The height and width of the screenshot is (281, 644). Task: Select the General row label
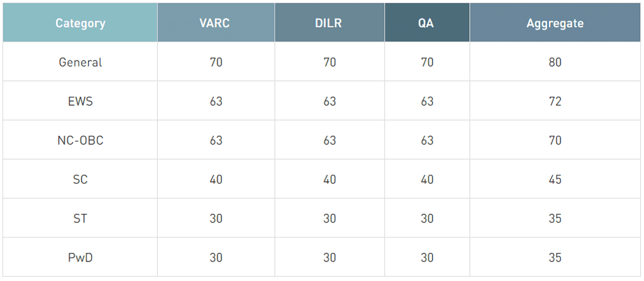80,62
